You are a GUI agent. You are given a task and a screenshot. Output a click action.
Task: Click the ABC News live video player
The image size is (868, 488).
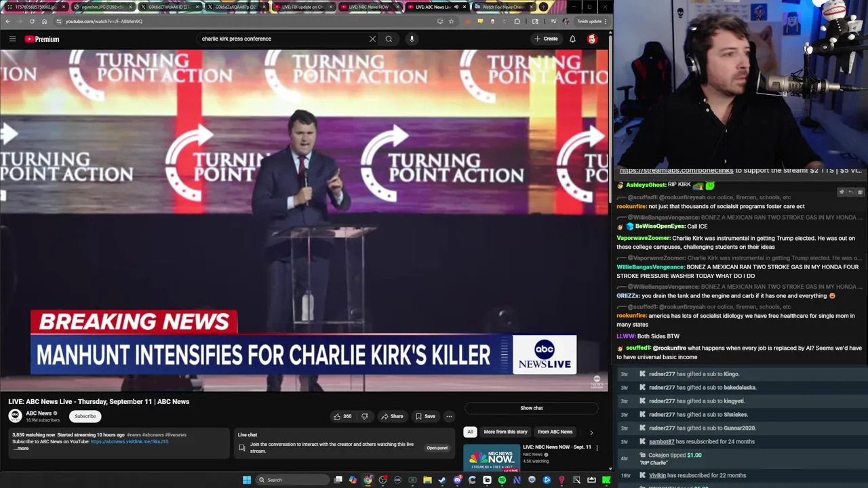304,220
